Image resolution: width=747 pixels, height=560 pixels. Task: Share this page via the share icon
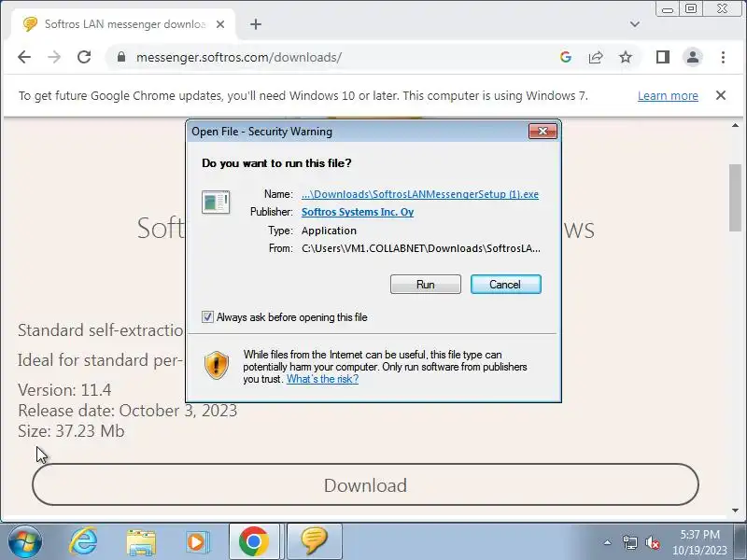[596, 57]
